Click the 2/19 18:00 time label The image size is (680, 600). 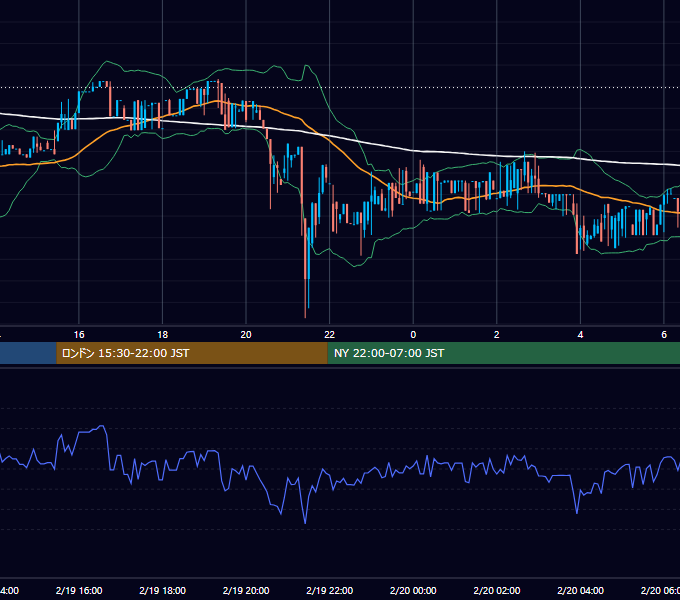pos(163,590)
